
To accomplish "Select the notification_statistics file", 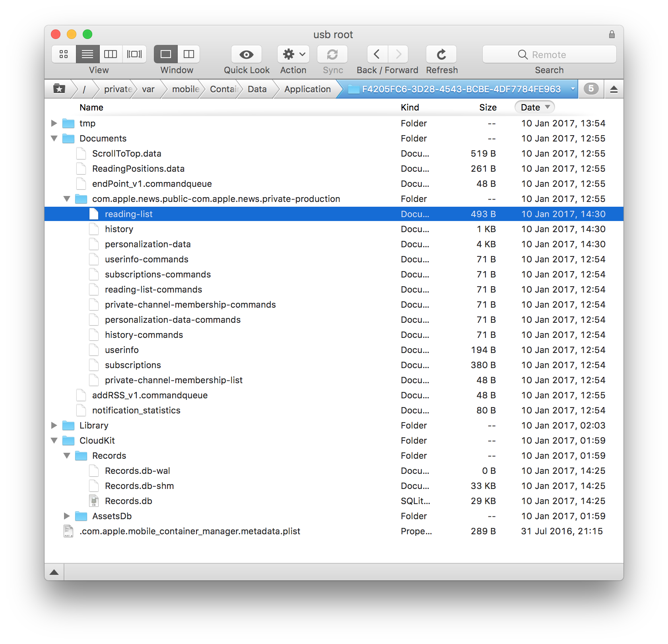I will (x=334, y=410).
